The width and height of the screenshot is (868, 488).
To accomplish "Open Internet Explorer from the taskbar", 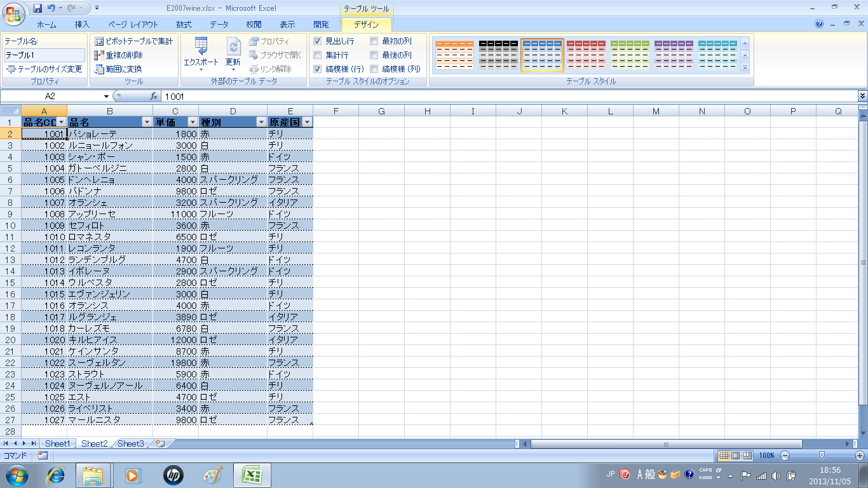I will 57,475.
